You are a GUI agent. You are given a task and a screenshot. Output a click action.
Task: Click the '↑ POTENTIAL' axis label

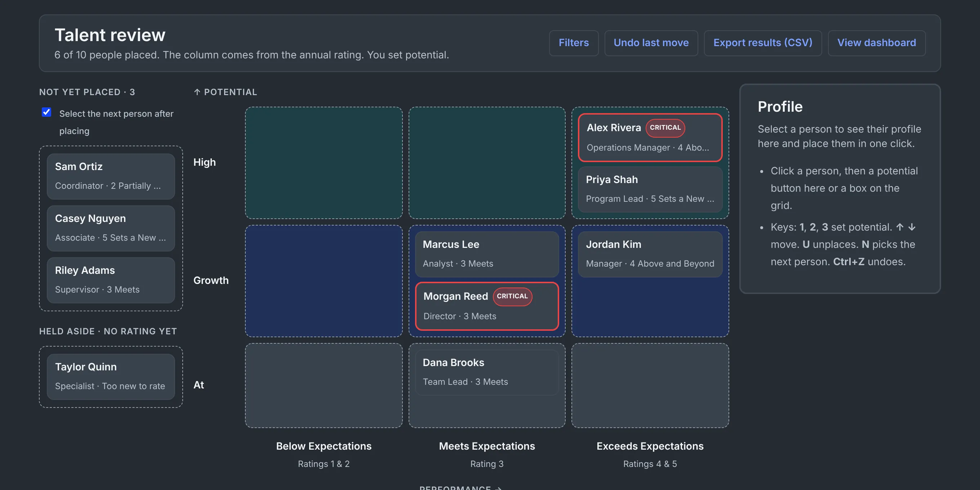tap(225, 92)
